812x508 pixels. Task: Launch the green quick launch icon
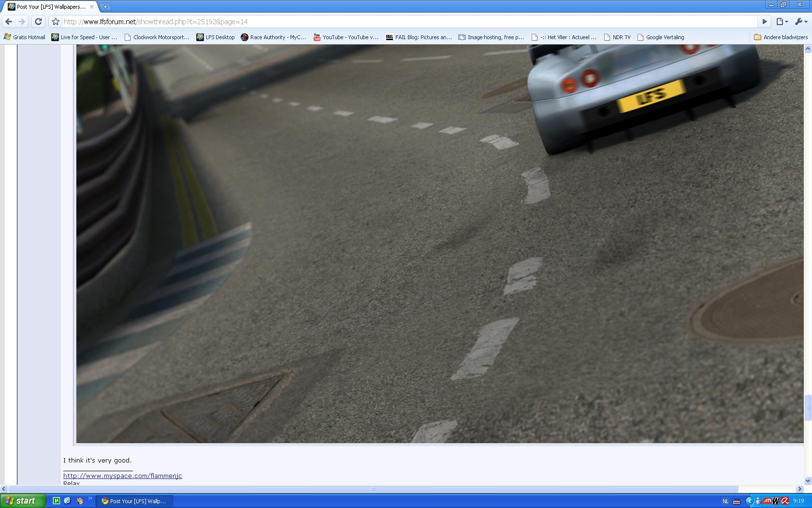pos(56,501)
